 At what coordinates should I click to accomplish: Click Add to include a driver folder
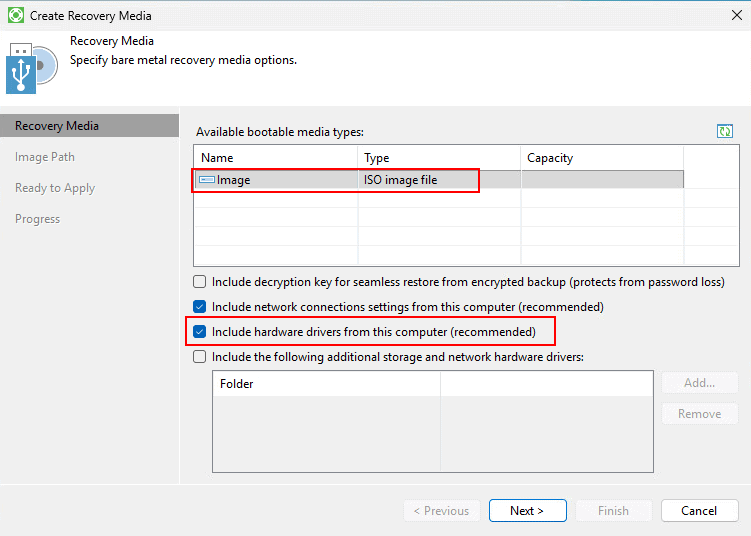pyautogui.click(x=699, y=383)
